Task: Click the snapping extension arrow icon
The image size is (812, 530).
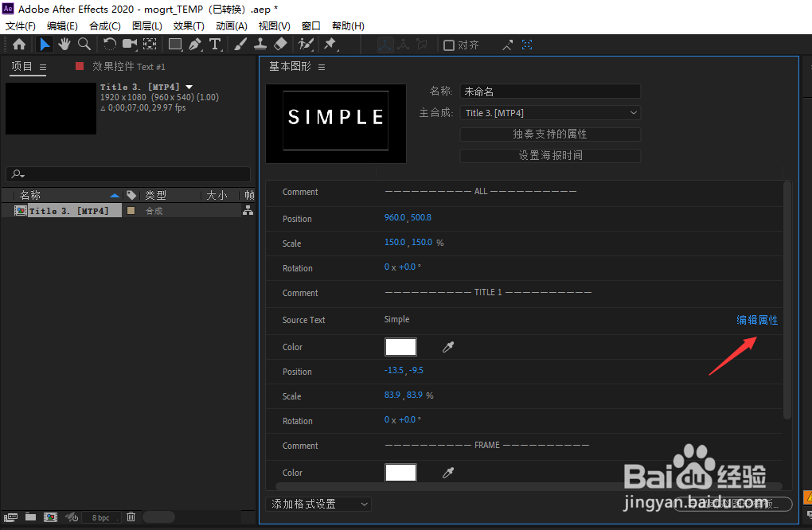Action: click(x=508, y=45)
